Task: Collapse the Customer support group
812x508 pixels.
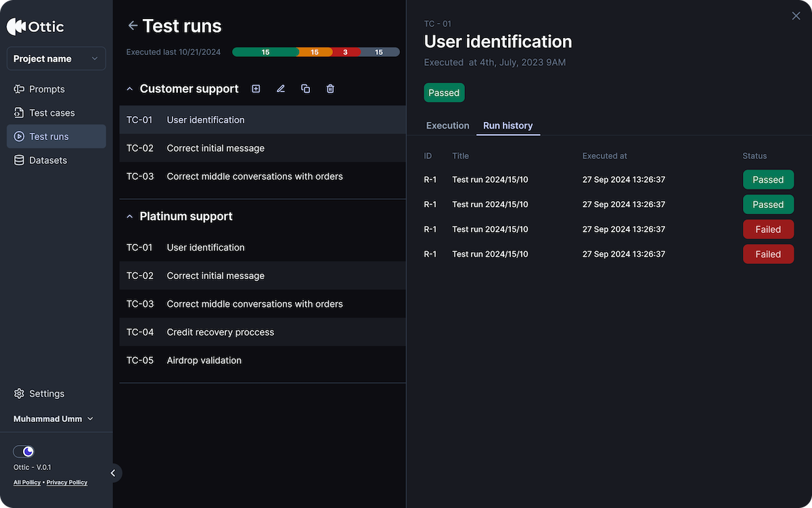Action: click(130, 89)
